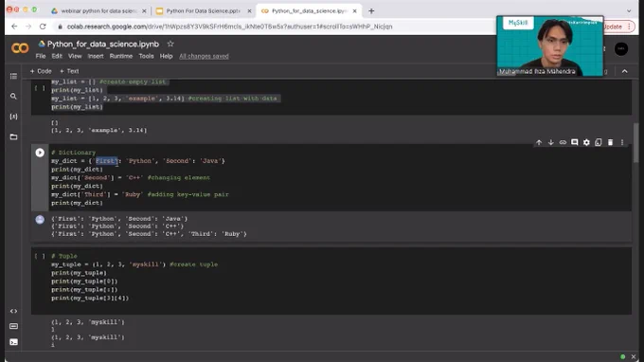Switch to the Python For Data Science.pptx tab
Screen dimensions: 644x362
203,11
